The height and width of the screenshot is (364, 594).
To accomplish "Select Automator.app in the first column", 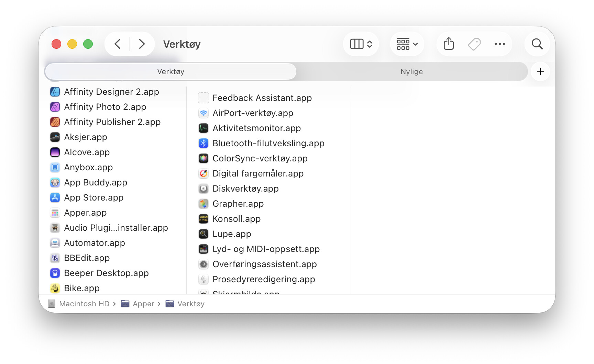I will click(x=95, y=243).
